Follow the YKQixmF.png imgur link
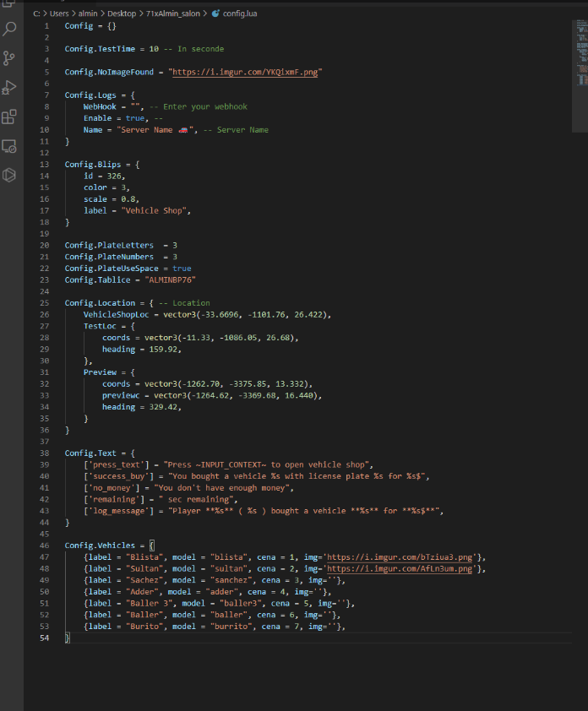Screen dimensions: 588x711 [x=245, y=72]
